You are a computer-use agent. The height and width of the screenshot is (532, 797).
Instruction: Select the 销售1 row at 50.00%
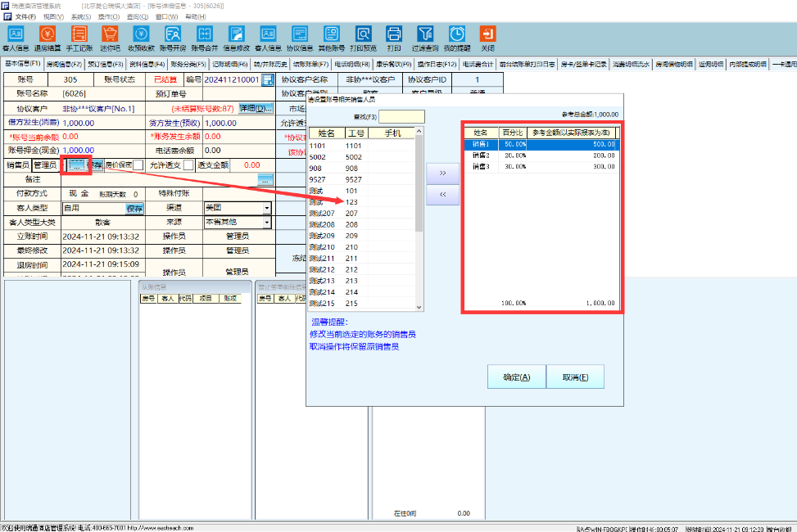point(541,144)
